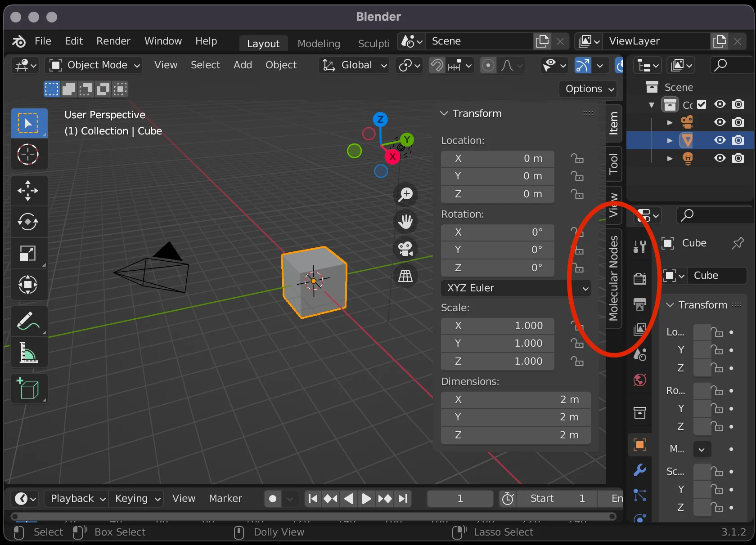The height and width of the screenshot is (545, 756).
Task: Click the outliner search field
Action: click(x=732, y=66)
